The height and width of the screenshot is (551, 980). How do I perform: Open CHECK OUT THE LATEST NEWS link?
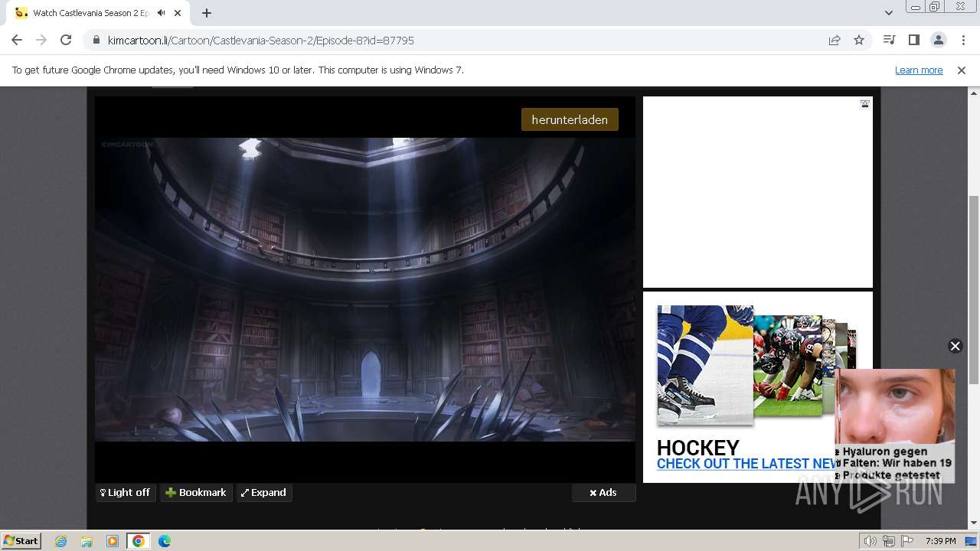[x=747, y=464]
